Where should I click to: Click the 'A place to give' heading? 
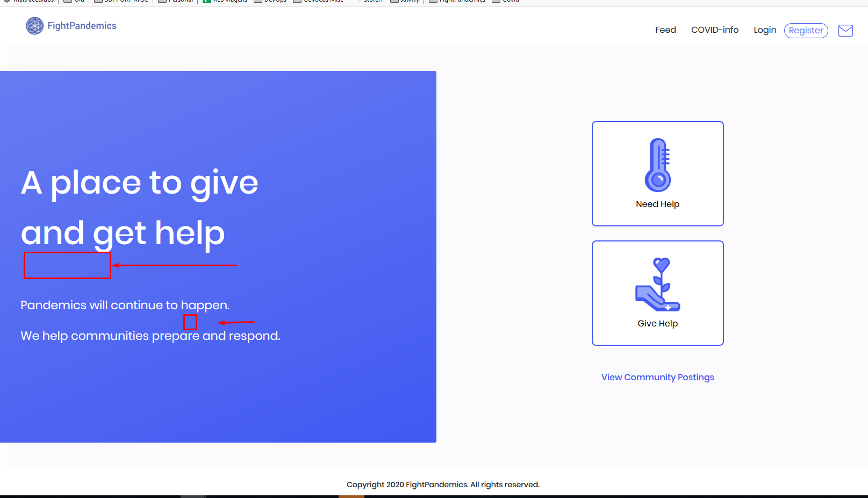tap(140, 183)
